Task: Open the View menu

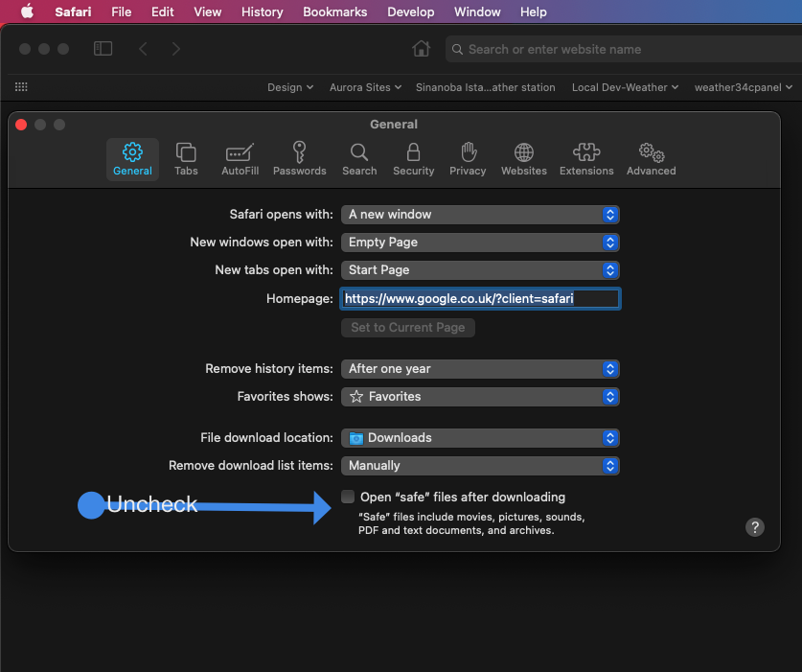Action: click(207, 12)
